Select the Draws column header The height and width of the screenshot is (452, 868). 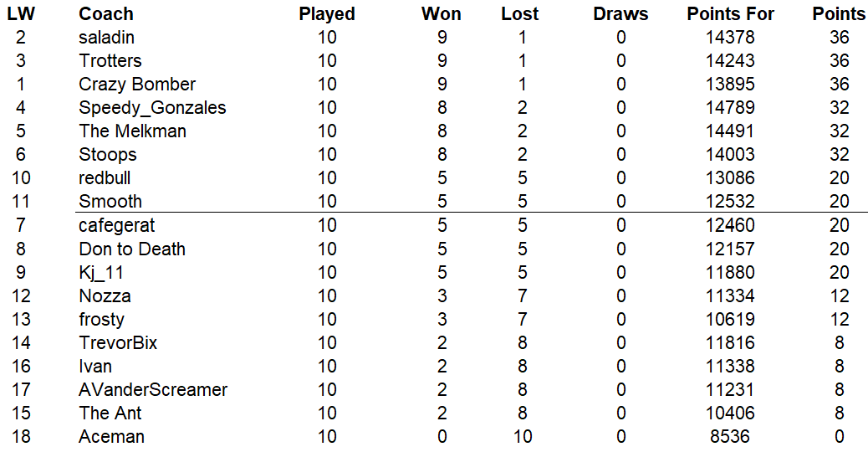620,14
